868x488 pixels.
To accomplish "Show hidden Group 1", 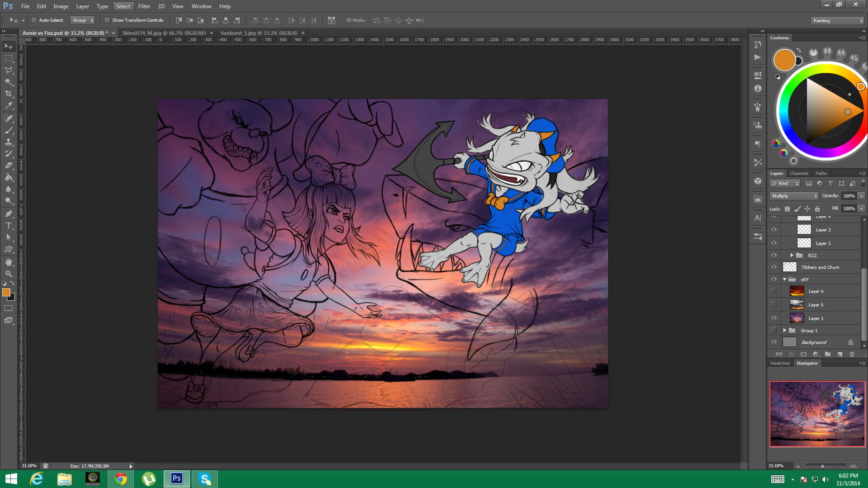I will click(774, 331).
